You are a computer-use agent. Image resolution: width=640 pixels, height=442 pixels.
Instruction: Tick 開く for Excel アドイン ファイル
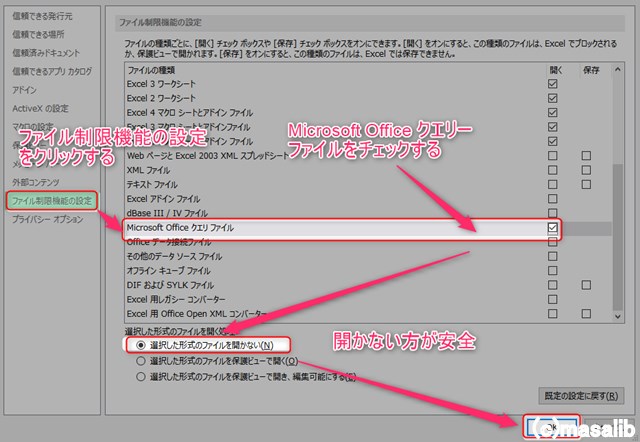[552, 199]
